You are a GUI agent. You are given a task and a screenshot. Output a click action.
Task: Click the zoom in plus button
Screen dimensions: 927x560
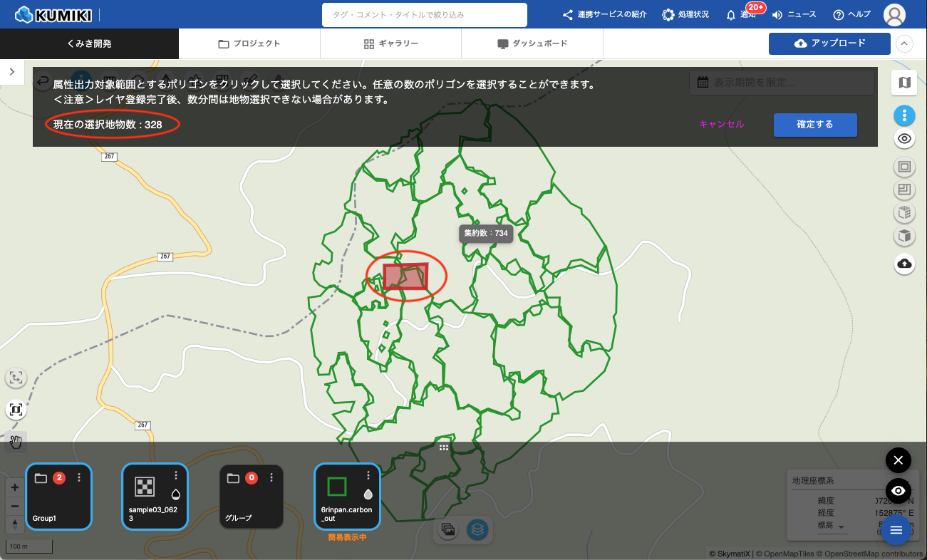pos(16,488)
